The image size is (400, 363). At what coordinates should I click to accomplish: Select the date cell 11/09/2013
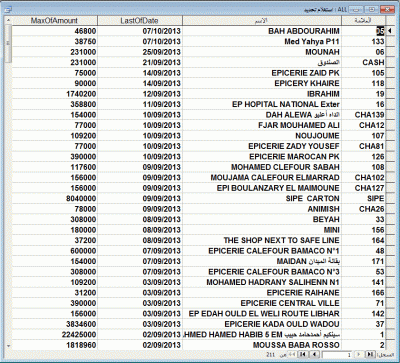click(x=140, y=104)
